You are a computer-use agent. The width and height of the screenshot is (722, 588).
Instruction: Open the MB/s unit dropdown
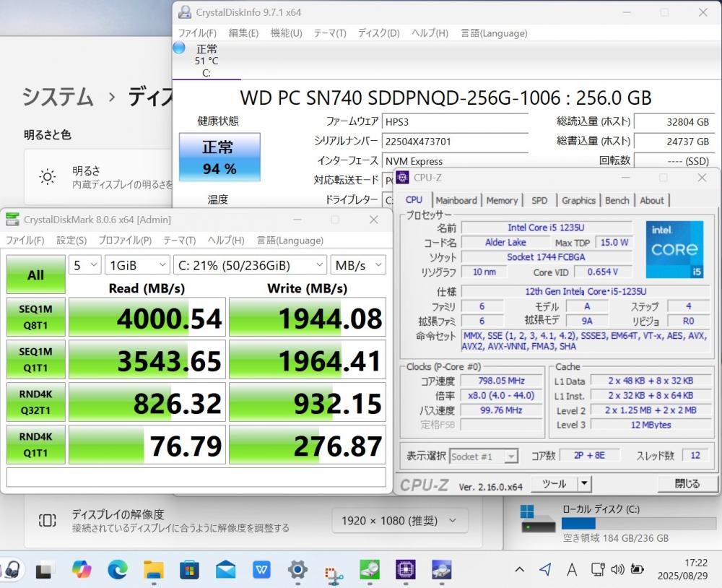(358, 265)
